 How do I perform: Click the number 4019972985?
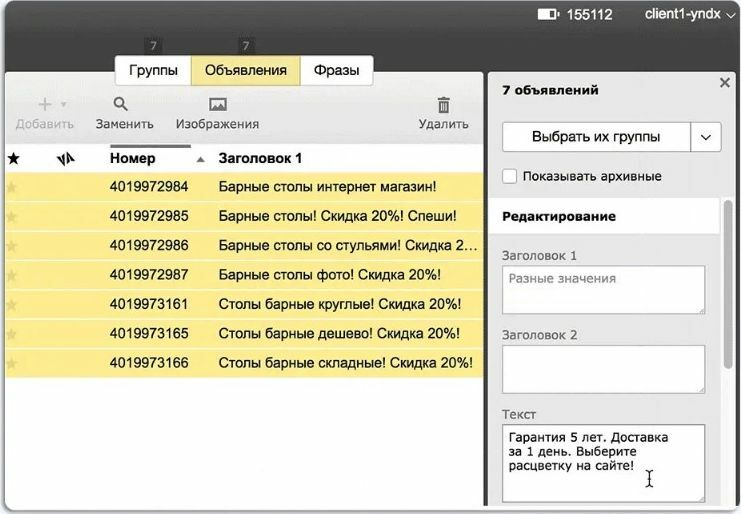[x=149, y=216]
